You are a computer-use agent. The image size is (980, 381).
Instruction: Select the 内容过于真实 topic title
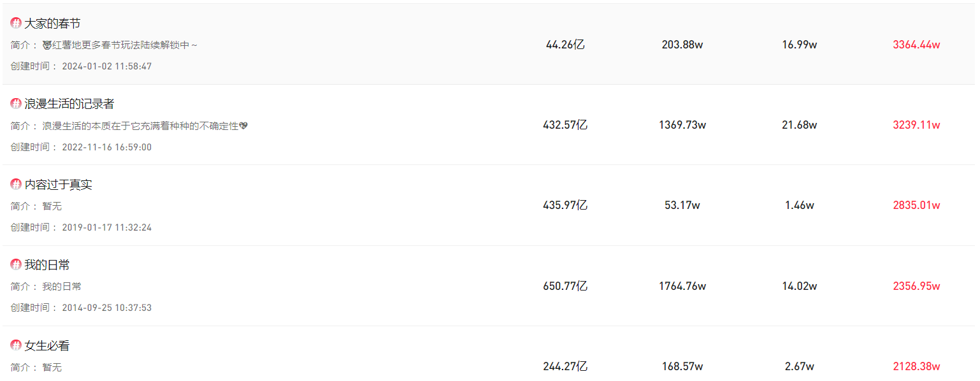coord(58,185)
